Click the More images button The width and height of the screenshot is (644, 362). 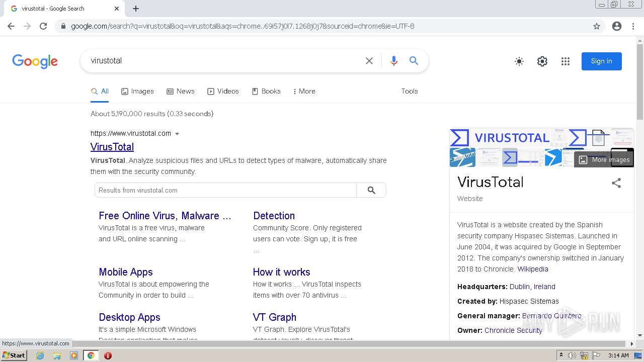(x=604, y=160)
